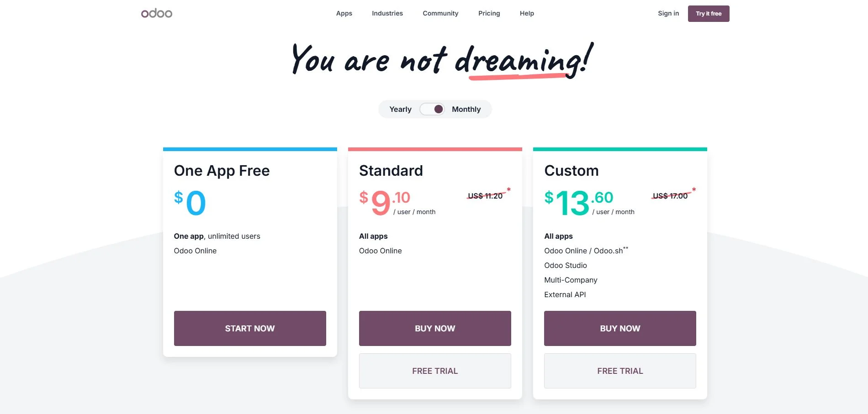Open the Help menu
The height and width of the screenshot is (414, 868).
526,13
